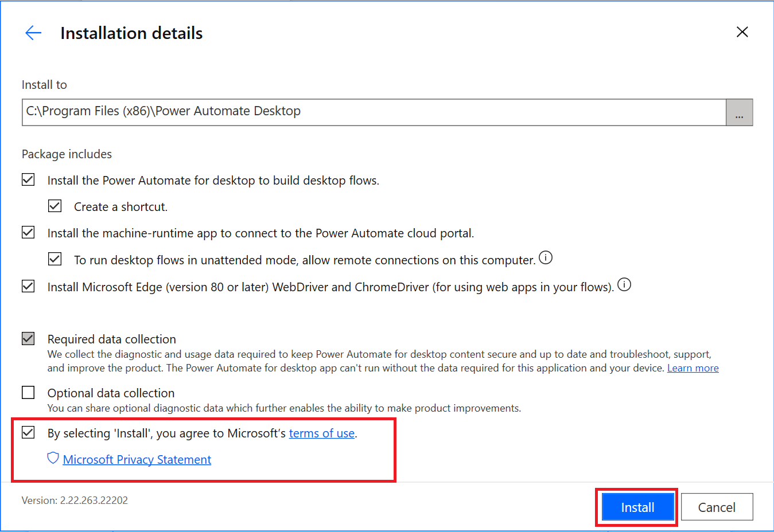Image resolution: width=774 pixels, height=532 pixels.
Task: Open the Learn more link
Action: point(693,368)
